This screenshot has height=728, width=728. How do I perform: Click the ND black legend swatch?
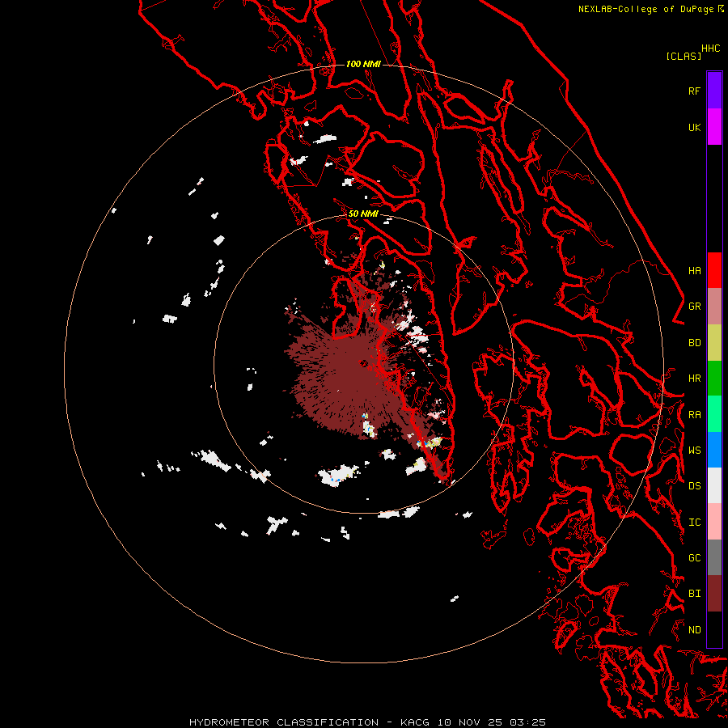(714, 629)
